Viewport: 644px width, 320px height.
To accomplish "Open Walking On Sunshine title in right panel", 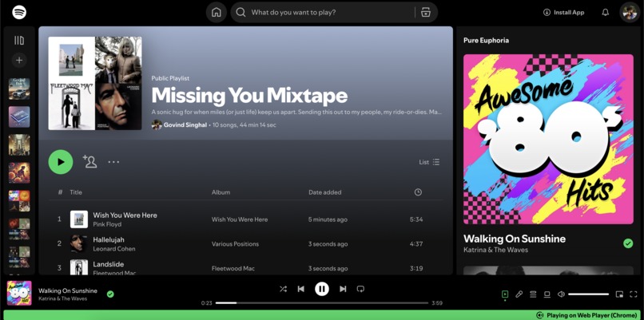I will 515,239.
